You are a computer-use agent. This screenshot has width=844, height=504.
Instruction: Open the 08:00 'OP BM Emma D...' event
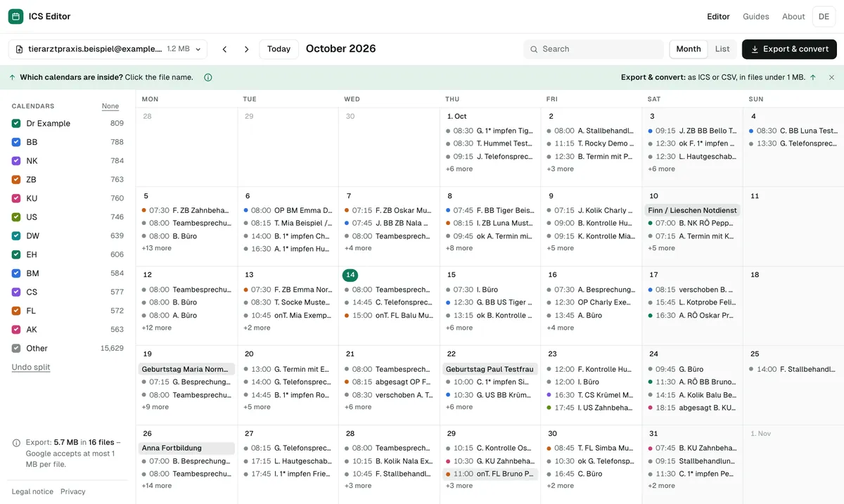[288, 210]
